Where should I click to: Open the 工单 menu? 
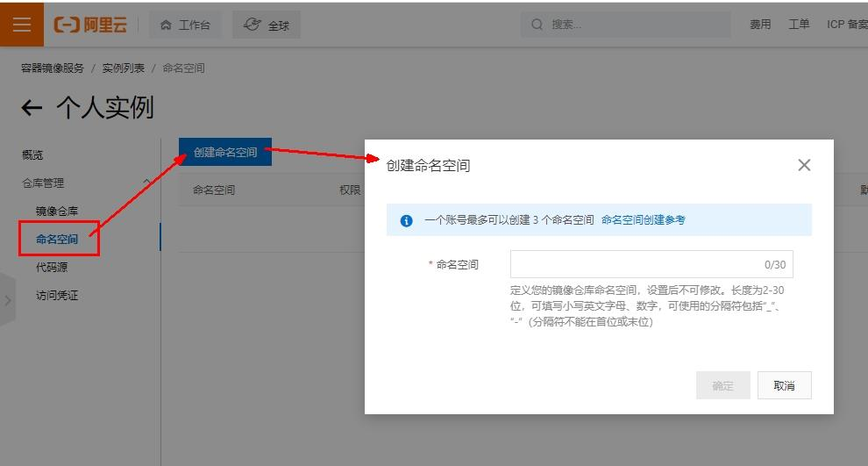(799, 25)
